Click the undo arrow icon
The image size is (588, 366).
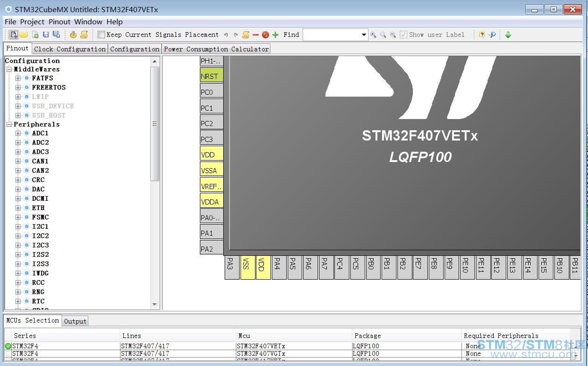tap(226, 35)
